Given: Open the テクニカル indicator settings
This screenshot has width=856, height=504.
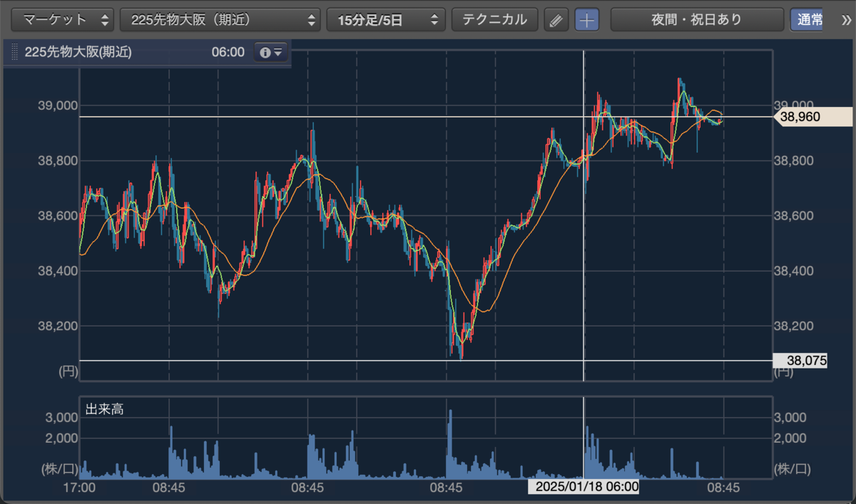Looking at the screenshot, I should click(x=494, y=19).
